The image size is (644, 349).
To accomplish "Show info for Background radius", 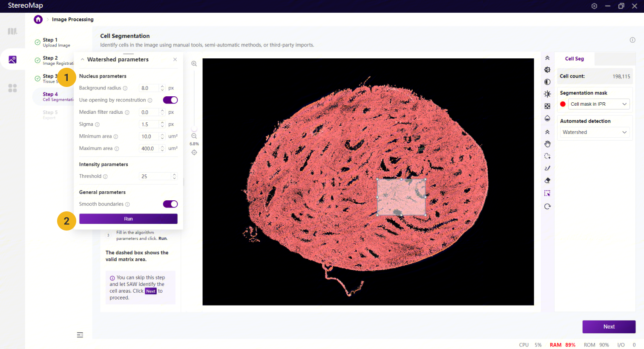I will click(125, 88).
